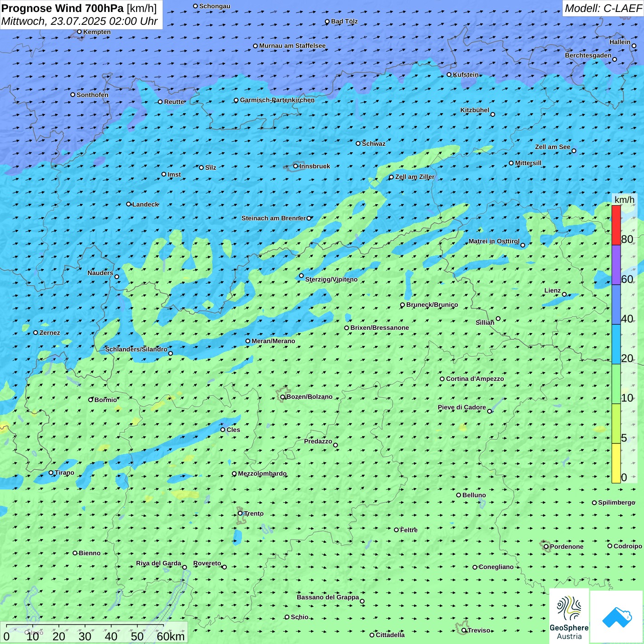Image resolution: width=644 pixels, height=644 pixels.
Task: Click the 'Predazzo' label
Action: 318,441
